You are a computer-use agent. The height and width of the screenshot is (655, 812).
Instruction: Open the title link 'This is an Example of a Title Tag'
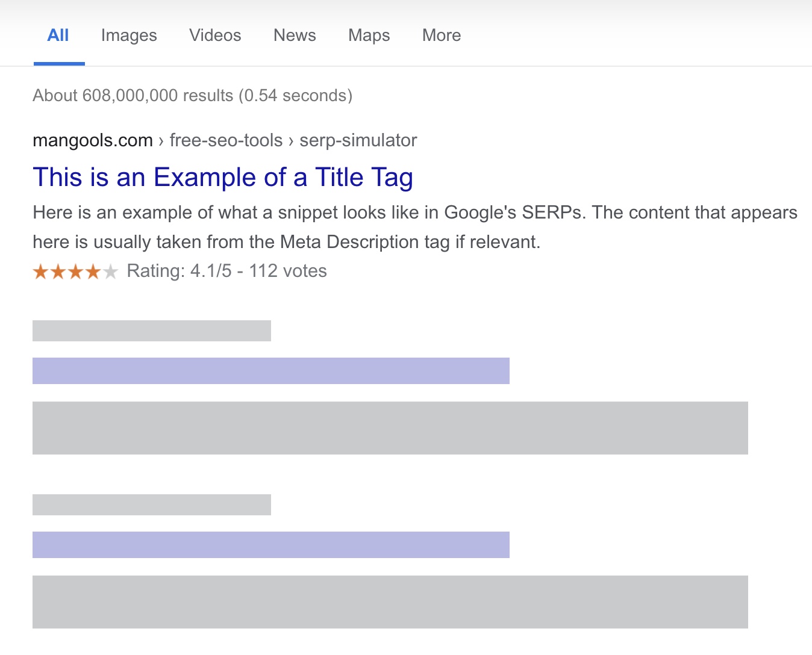coord(223,177)
